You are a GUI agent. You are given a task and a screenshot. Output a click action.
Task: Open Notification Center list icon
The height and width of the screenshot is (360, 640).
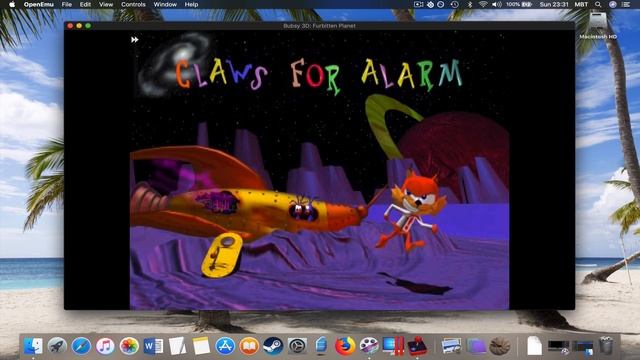[x=626, y=4]
